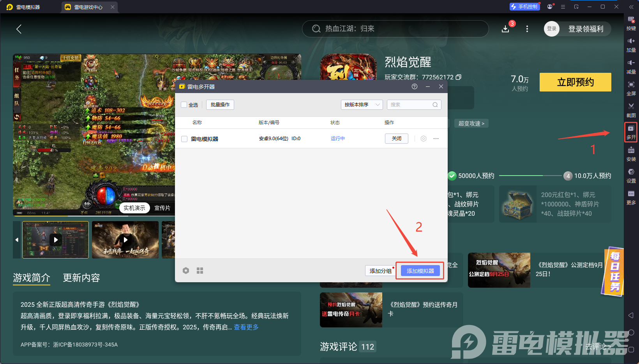Click the 添加模拟器 button
The image size is (639, 364).
[420, 271]
